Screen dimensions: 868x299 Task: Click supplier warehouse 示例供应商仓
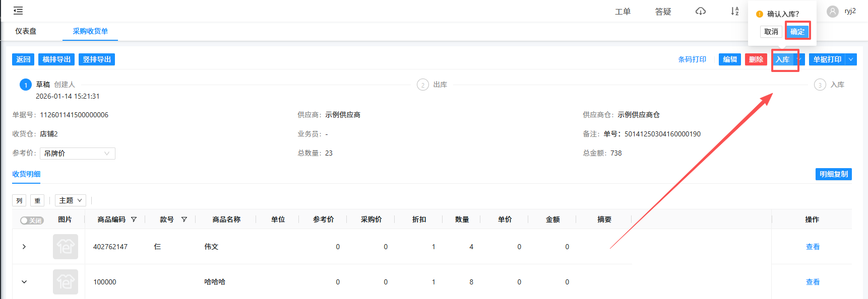point(639,115)
